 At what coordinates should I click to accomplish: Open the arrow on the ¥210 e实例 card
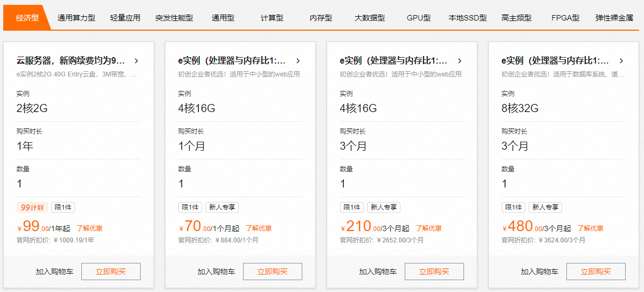tap(460, 61)
